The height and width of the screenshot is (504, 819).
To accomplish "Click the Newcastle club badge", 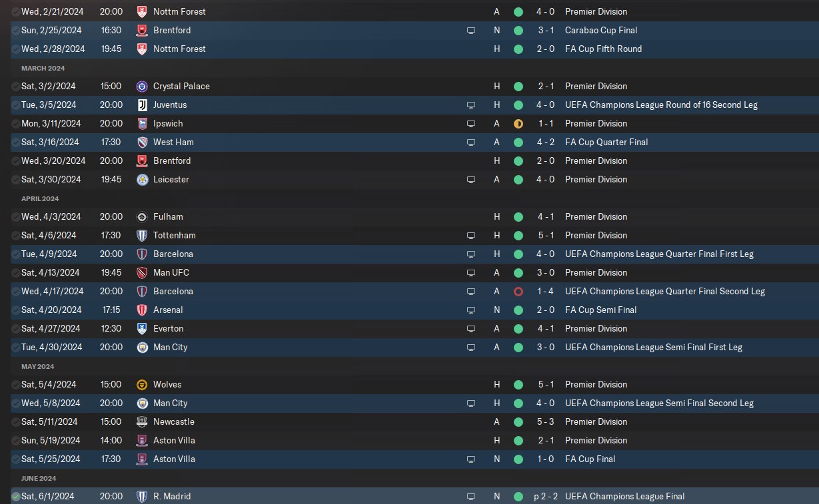I will [x=142, y=421].
